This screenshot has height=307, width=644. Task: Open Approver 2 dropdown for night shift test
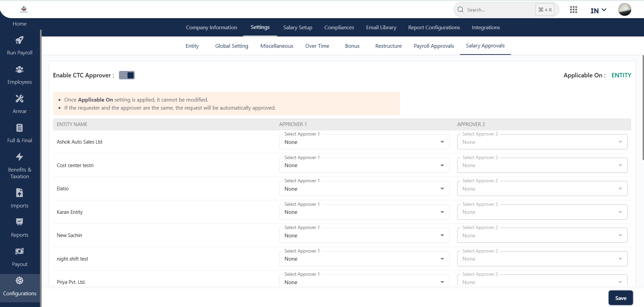click(x=542, y=259)
